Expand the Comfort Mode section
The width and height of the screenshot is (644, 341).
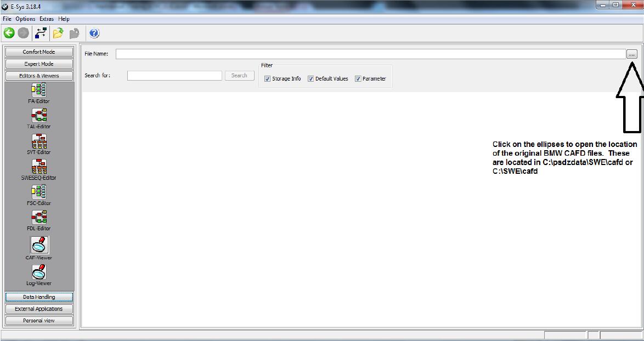point(39,52)
